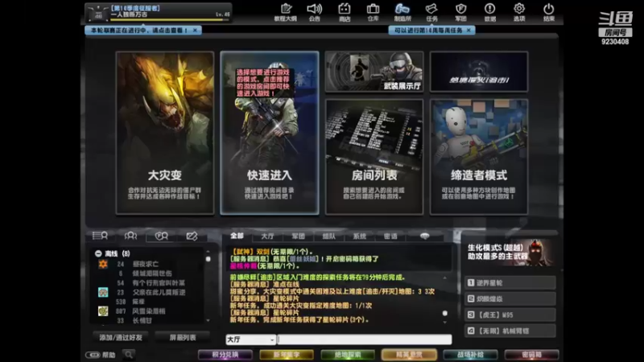Select friend at level 6 in list
The width and height of the screenshot is (644, 362).
point(151,274)
